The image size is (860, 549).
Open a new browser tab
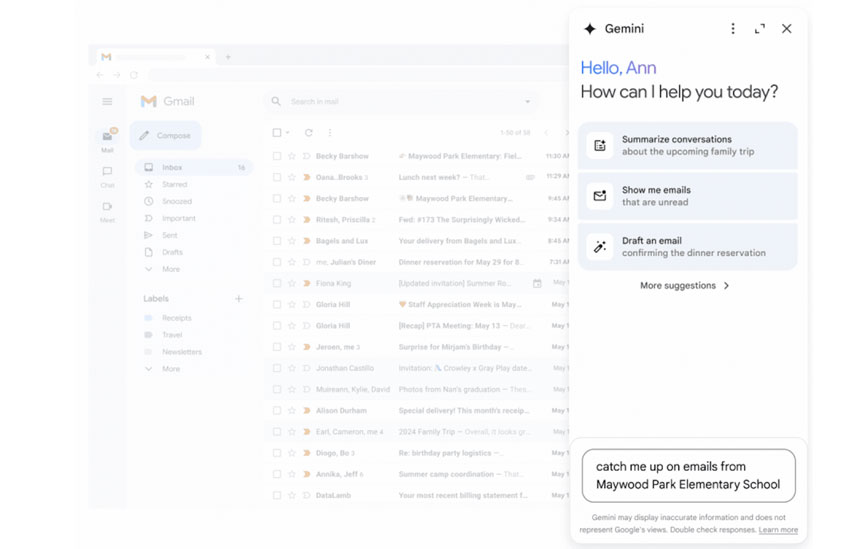228,57
